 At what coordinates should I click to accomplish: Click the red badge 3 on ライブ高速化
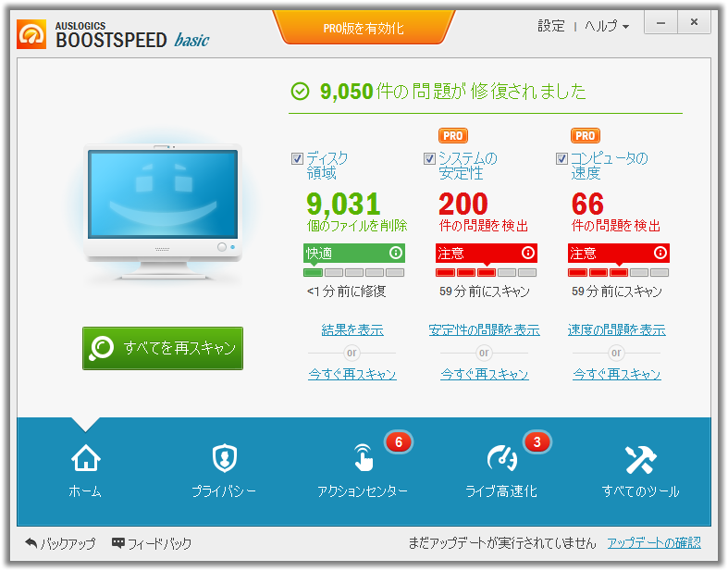coord(537,441)
